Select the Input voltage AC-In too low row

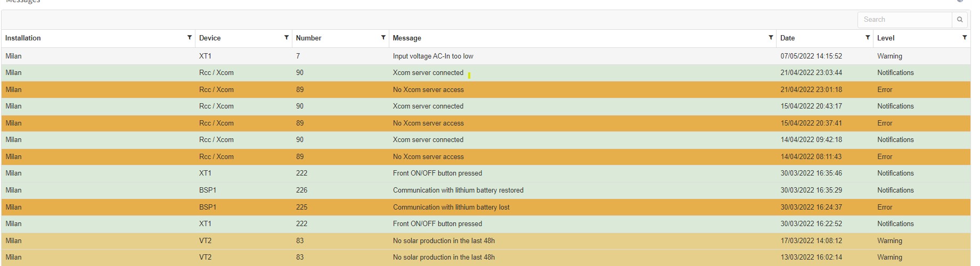tap(433, 56)
